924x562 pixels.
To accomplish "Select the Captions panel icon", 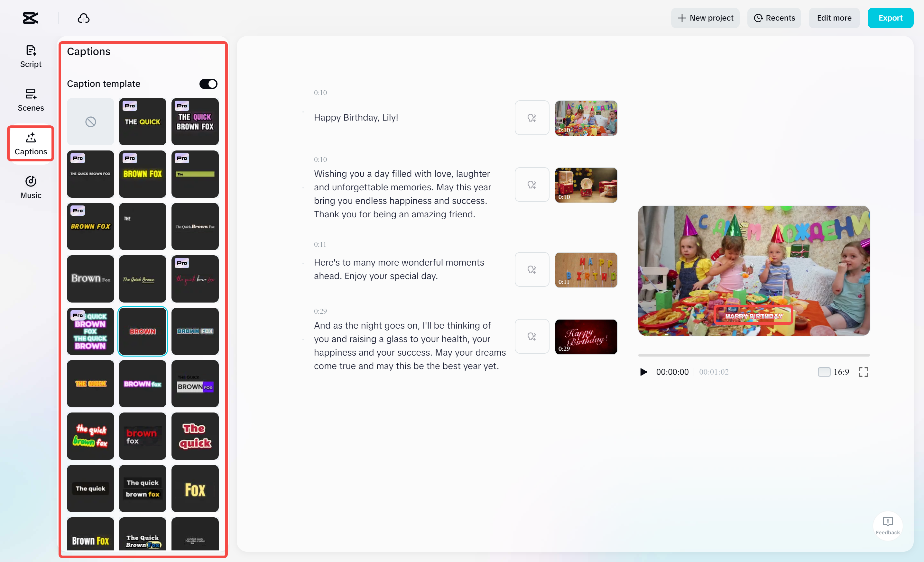I will click(30, 143).
